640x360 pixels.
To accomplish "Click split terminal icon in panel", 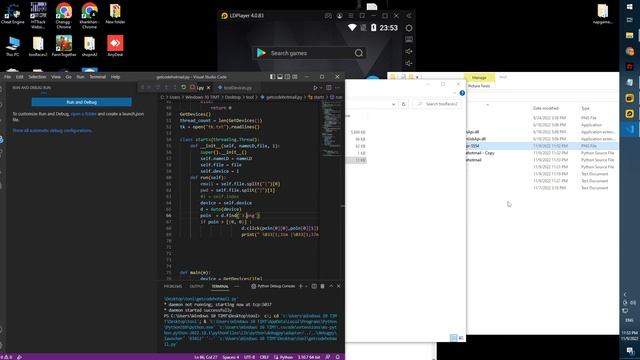I will pos(314,286).
